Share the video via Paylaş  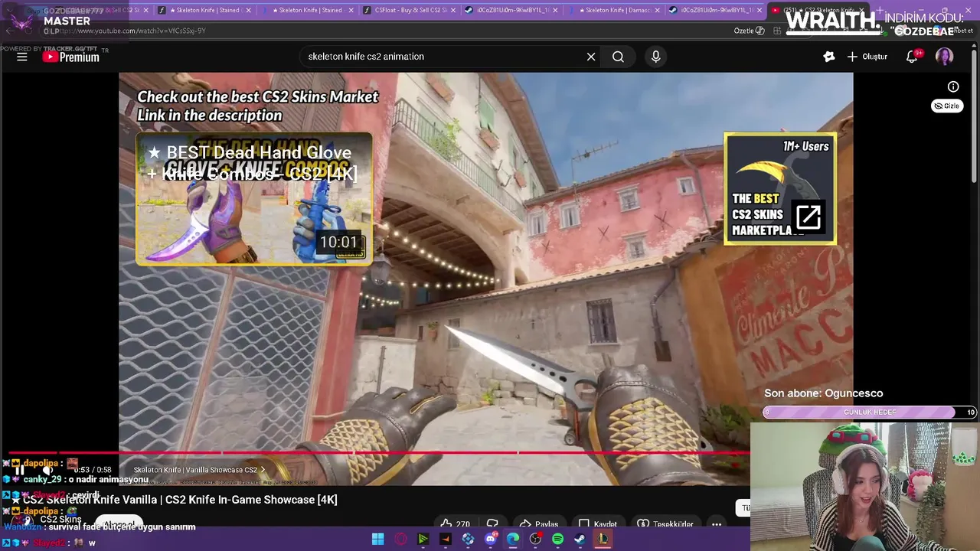pos(538,524)
